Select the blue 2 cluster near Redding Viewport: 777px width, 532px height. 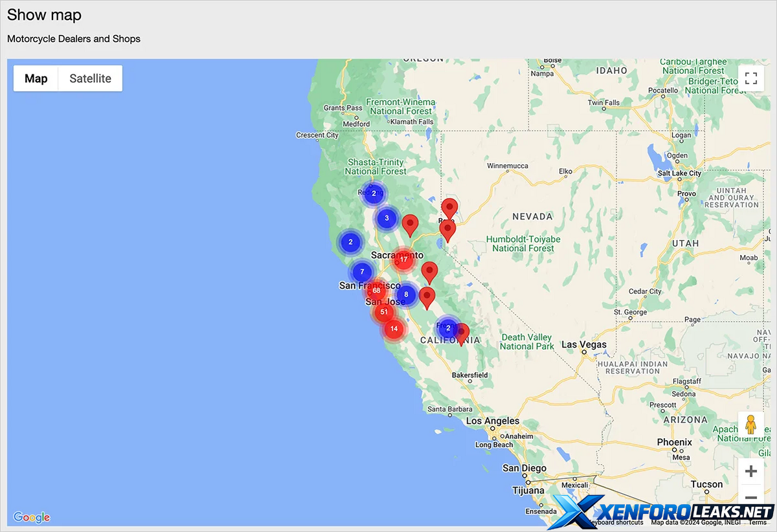[x=374, y=194]
